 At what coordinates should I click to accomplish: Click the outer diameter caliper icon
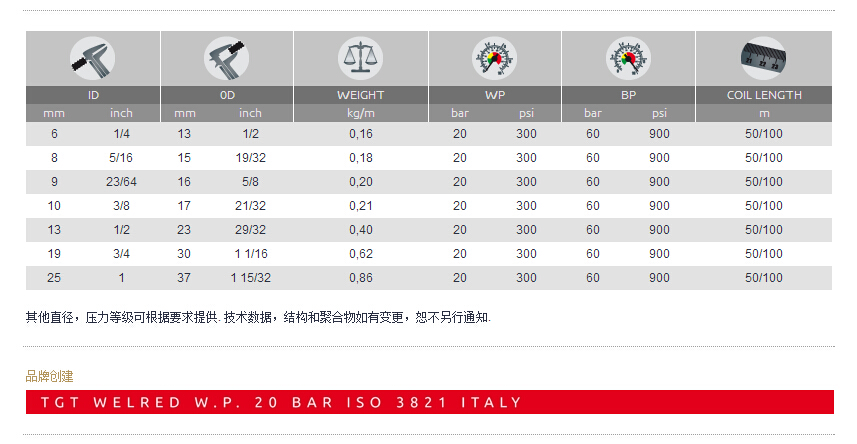tap(226, 58)
